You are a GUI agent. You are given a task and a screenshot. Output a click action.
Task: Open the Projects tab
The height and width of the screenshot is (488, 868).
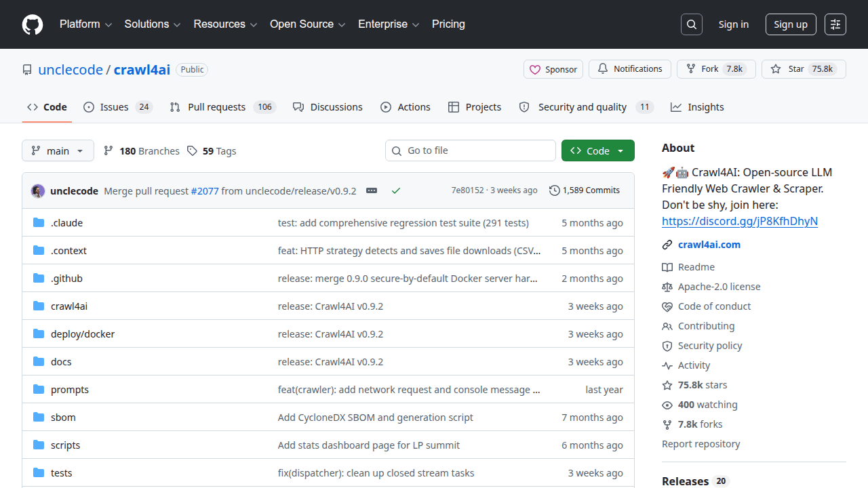[x=475, y=107]
